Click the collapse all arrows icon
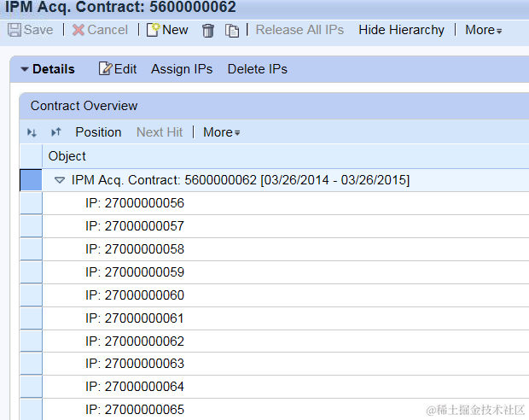This screenshot has width=529, height=420. click(56, 132)
